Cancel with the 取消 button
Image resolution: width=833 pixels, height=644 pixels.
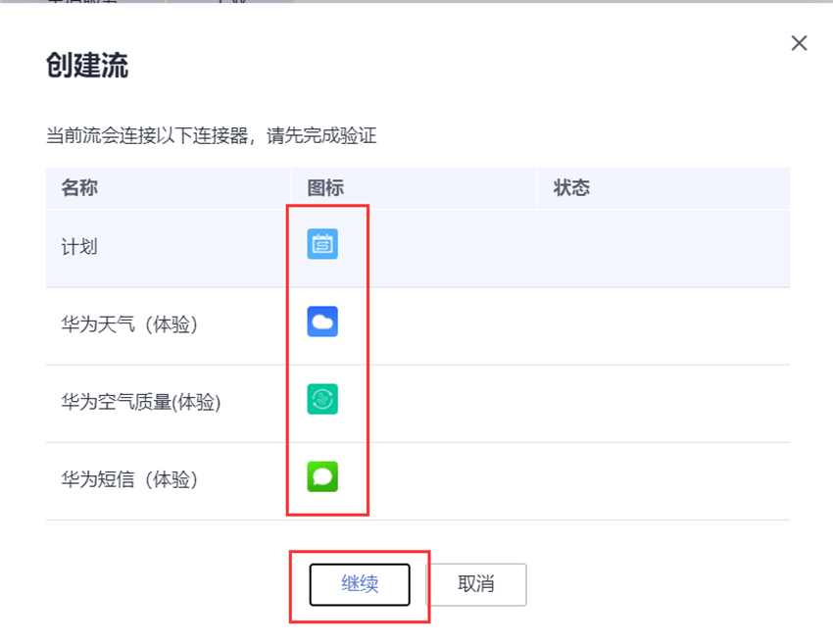click(476, 584)
